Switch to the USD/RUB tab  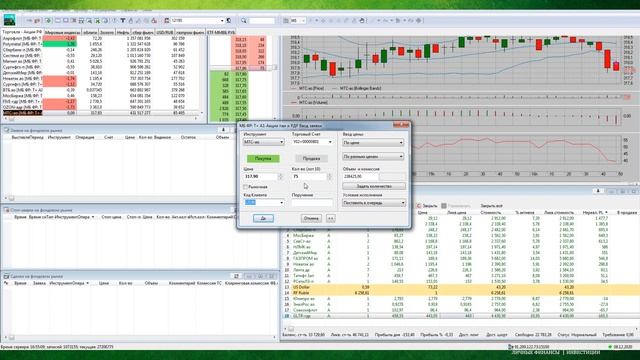pyautogui.click(x=164, y=32)
